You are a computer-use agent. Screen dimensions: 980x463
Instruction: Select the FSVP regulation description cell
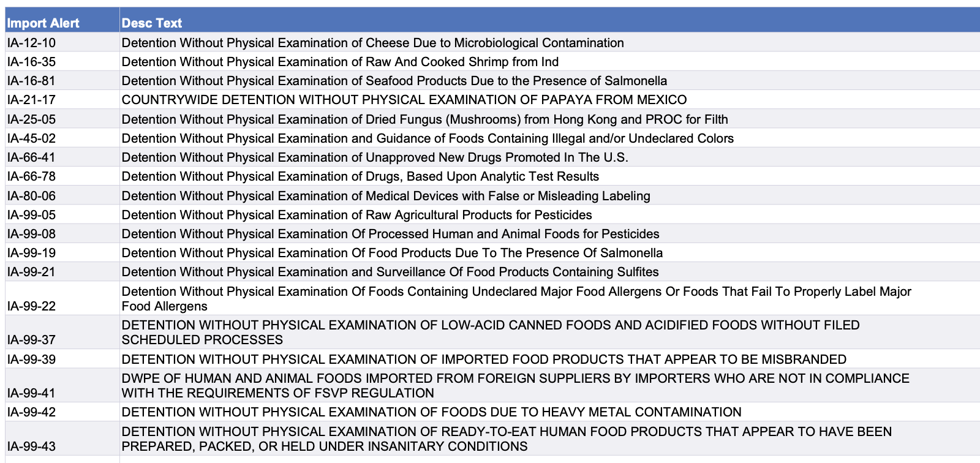point(514,386)
